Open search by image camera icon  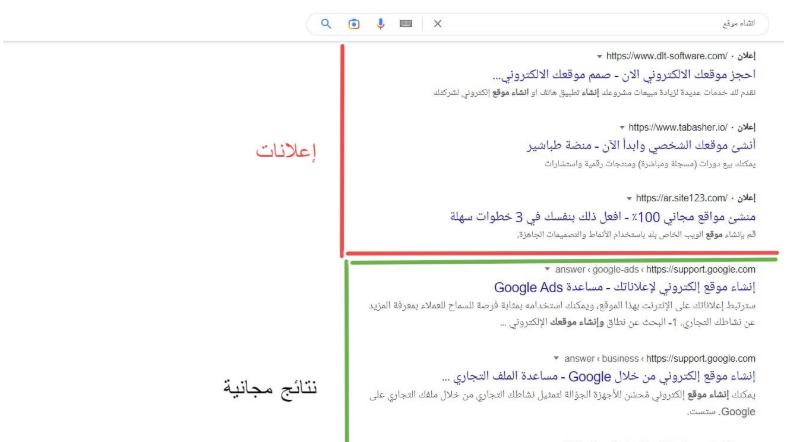click(353, 23)
